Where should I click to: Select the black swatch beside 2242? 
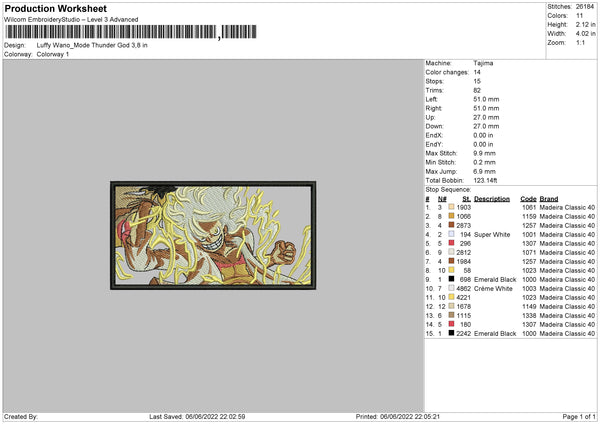pyautogui.click(x=451, y=333)
